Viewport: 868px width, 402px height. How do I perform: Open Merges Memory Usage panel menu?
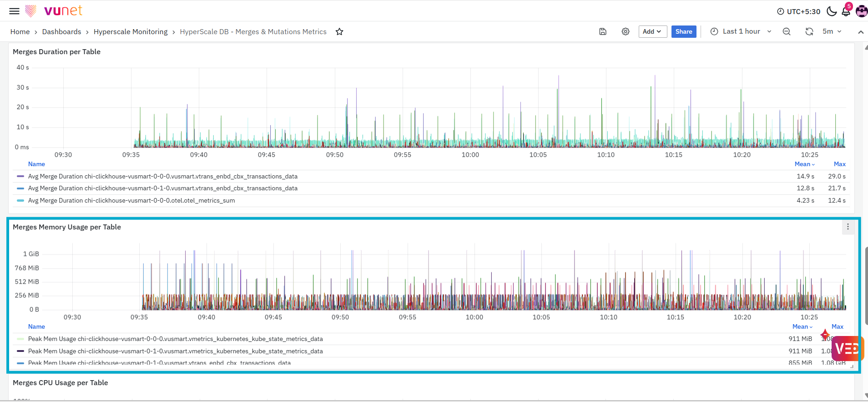[848, 227]
